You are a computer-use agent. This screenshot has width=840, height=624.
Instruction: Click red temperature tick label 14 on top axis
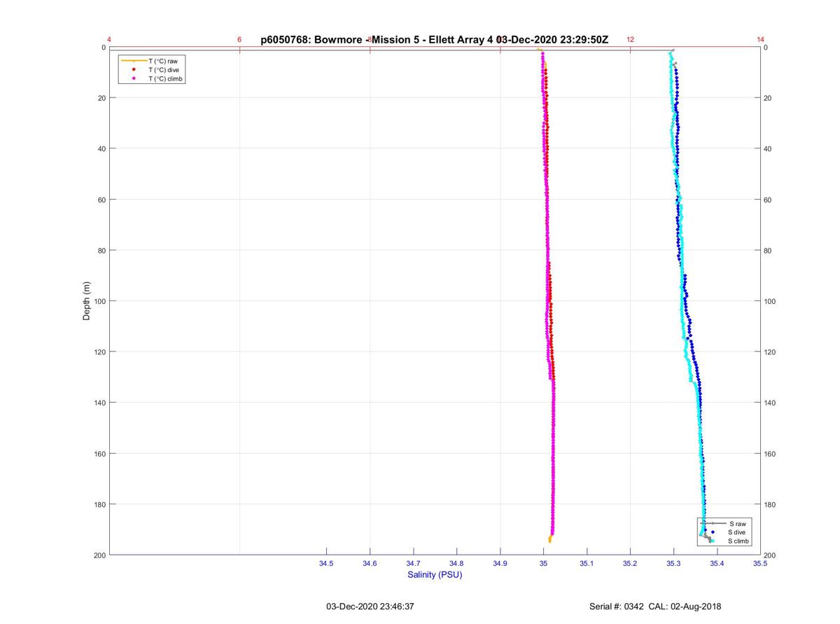(761, 40)
